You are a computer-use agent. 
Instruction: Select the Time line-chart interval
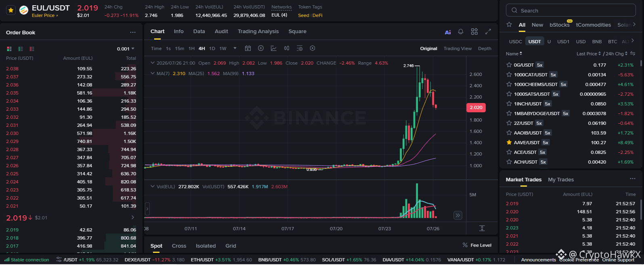[156, 48]
